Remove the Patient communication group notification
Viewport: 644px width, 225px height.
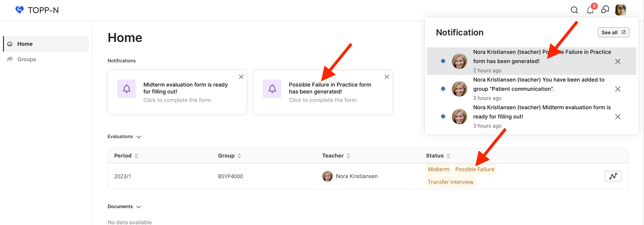click(618, 89)
